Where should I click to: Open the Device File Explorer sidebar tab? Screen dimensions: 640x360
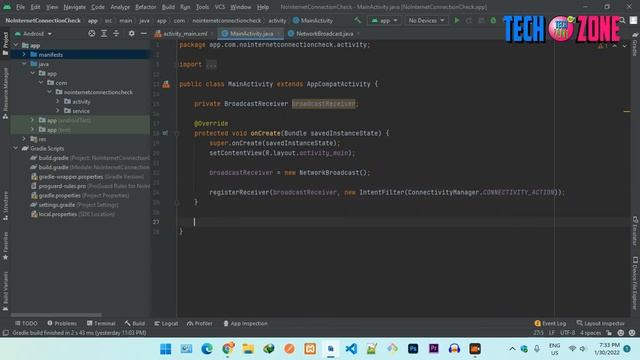point(635,282)
